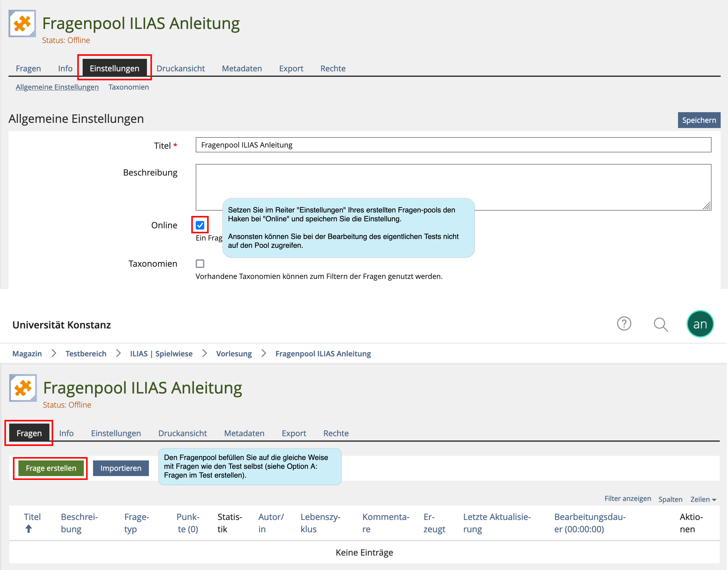Sort by Erzeugt column header

pyautogui.click(x=435, y=523)
